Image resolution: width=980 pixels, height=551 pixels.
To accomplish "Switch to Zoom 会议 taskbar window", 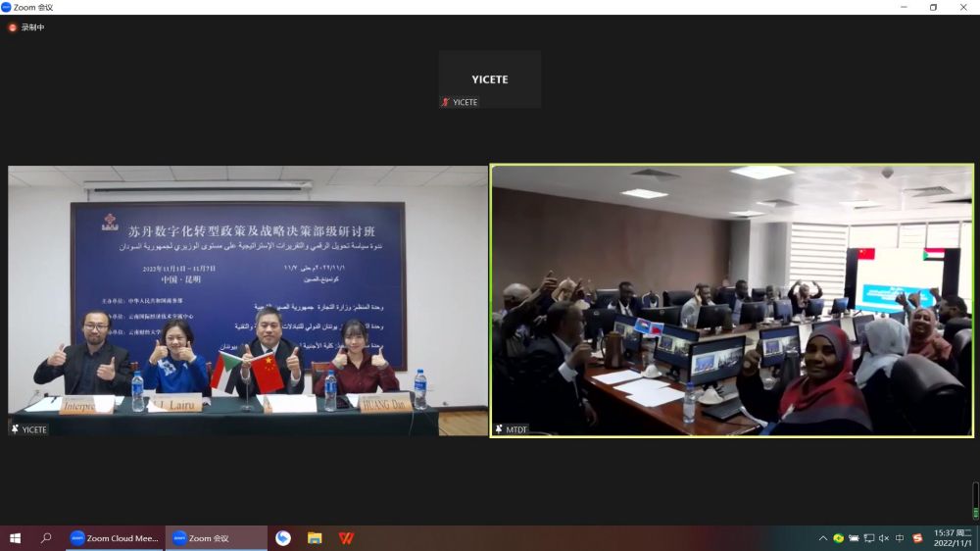I will click(x=216, y=538).
